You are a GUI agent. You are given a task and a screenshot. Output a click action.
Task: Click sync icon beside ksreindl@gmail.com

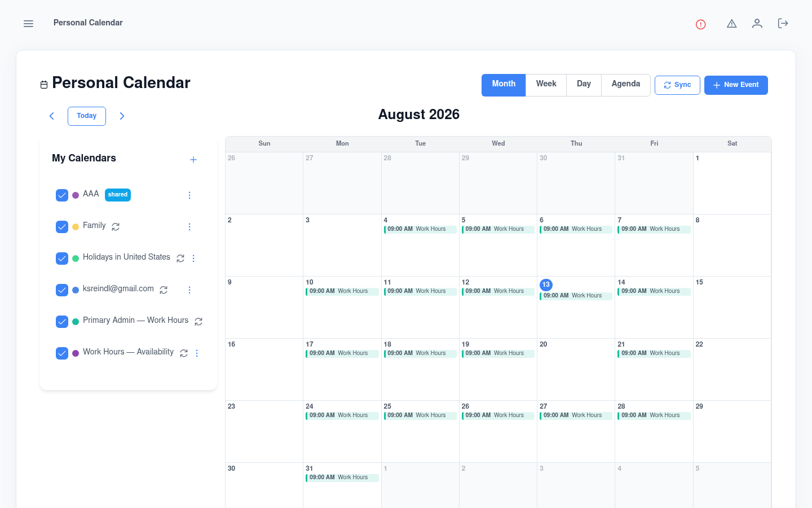tap(164, 290)
